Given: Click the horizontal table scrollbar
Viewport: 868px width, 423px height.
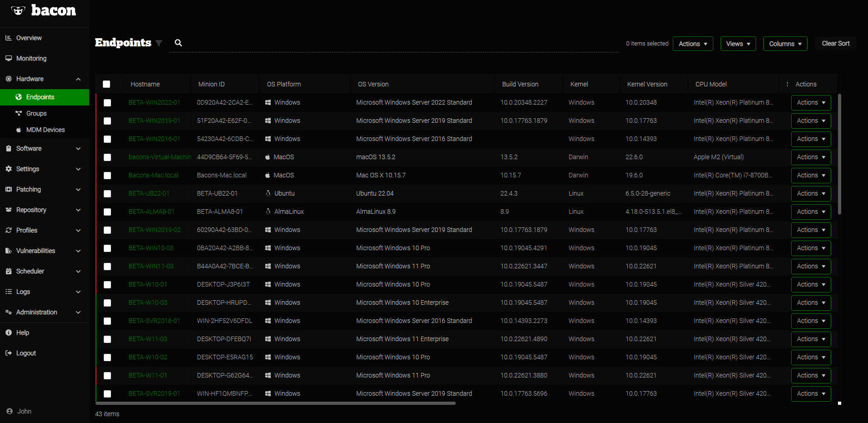Looking at the screenshot, I should [x=275, y=403].
